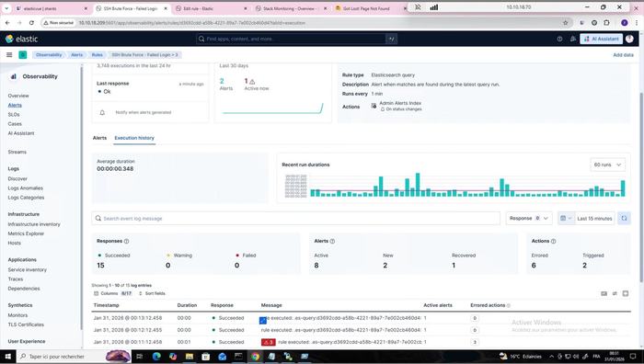The image size is (644, 364).
Task: Open the Chrome three-dot menu
Action: [637, 23]
